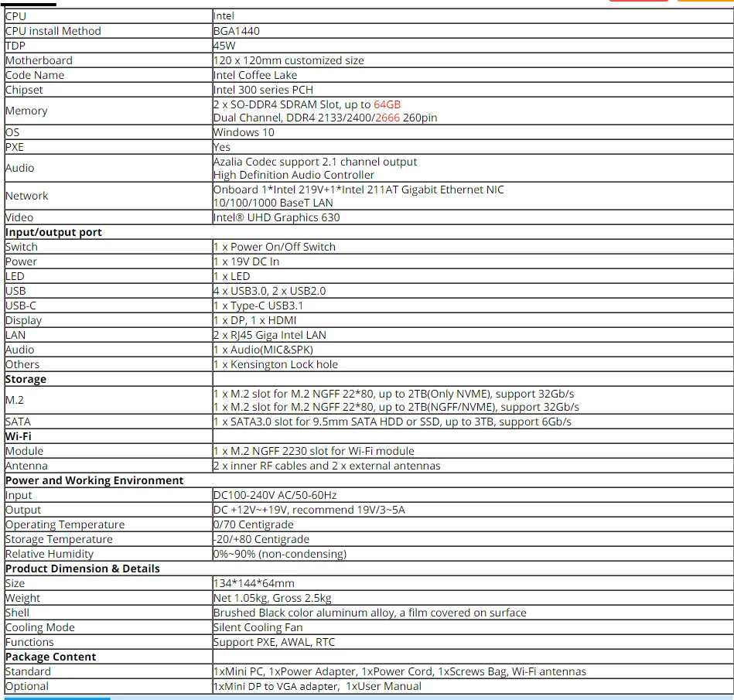Click 'DC +12V~+19V' output value
This screenshot has height=700, width=734.
pyautogui.click(x=309, y=510)
